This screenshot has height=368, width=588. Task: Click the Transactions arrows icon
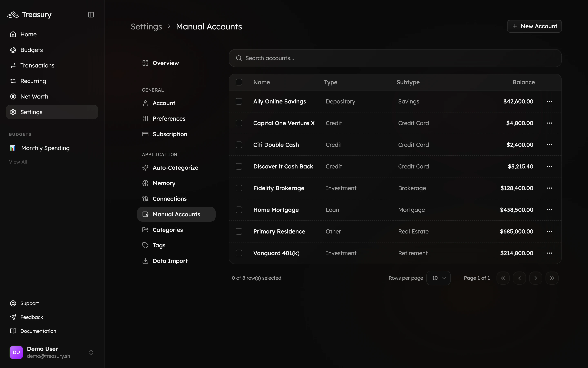[x=13, y=65]
